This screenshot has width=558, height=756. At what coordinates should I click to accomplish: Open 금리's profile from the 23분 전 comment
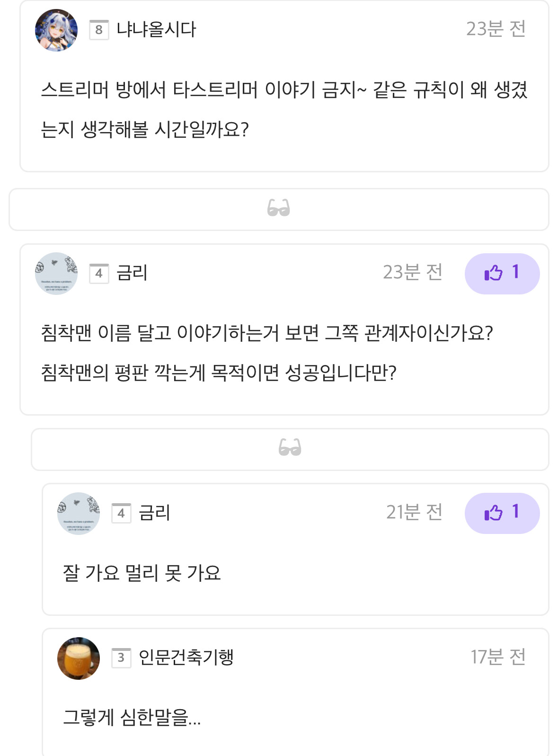point(132,273)
